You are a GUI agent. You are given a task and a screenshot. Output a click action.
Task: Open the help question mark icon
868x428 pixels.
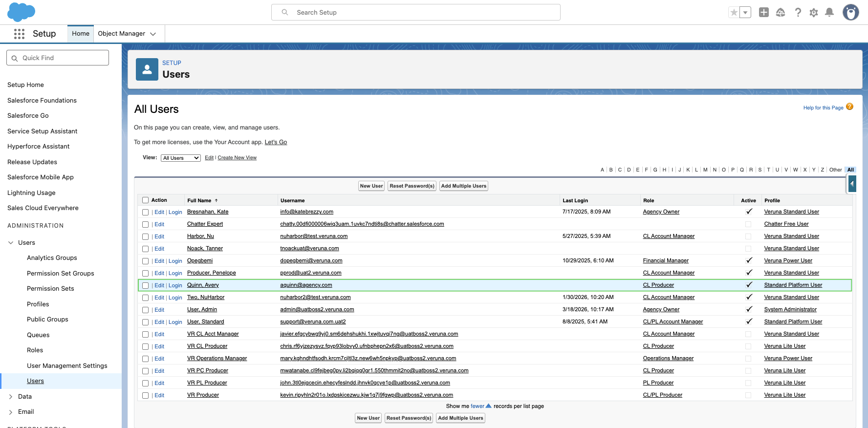[798, 12]
